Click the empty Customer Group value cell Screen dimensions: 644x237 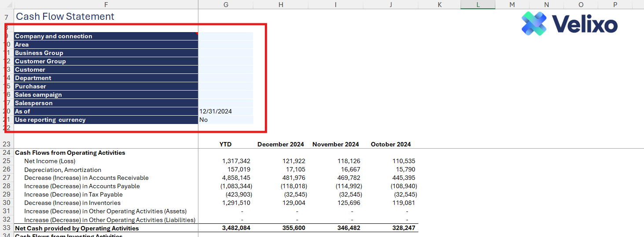[x=225, y=61]
